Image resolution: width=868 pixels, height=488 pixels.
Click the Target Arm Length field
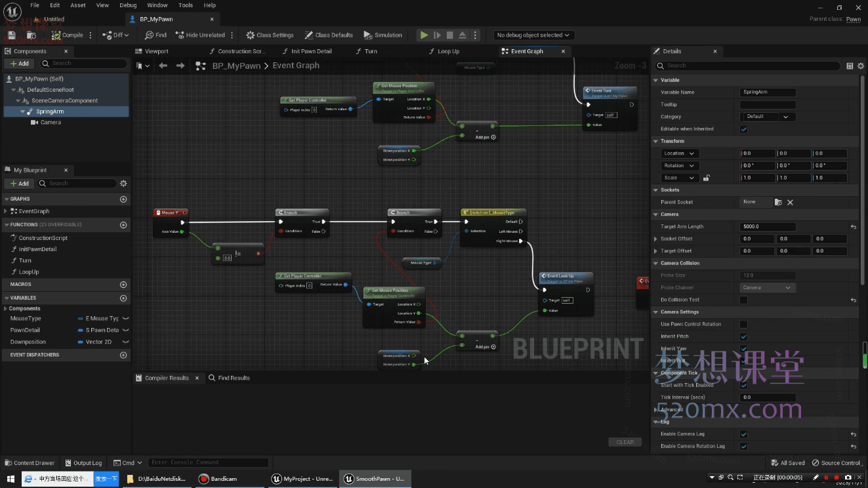[767, 227]
